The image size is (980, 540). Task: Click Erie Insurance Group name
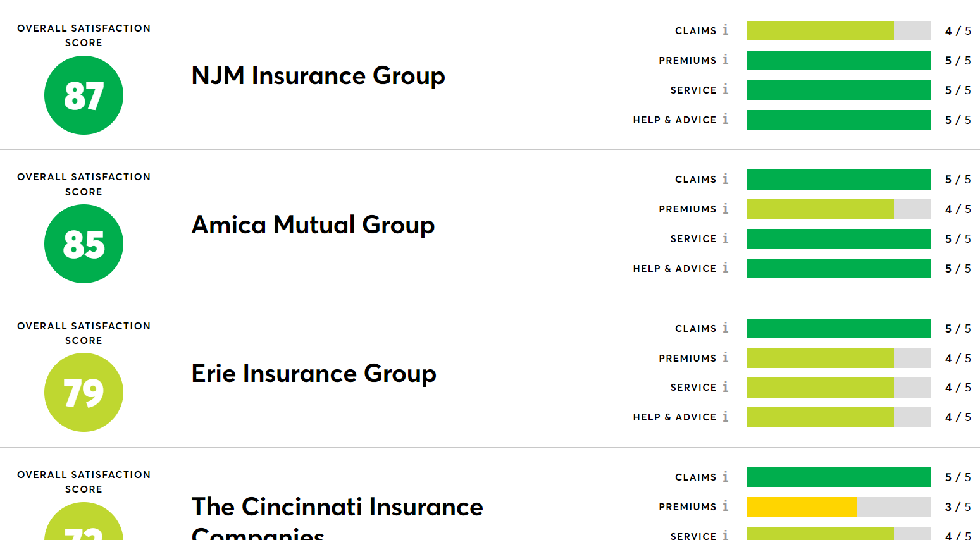(x=314, y=374)
